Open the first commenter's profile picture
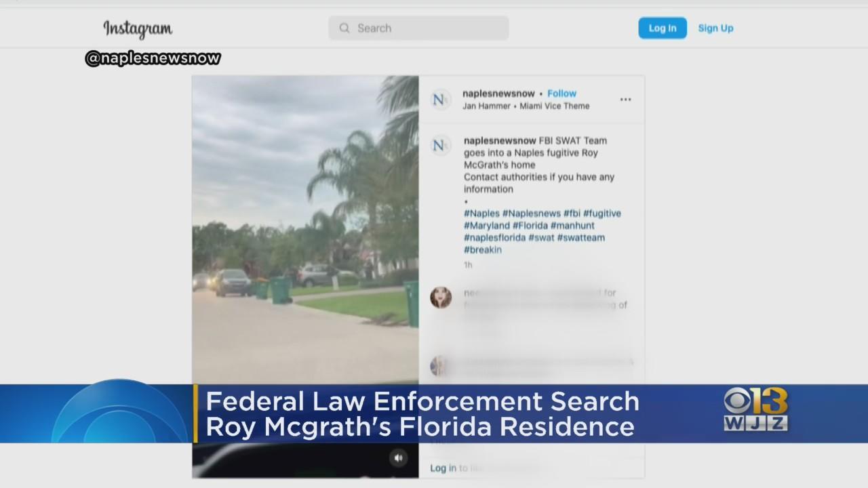 441,297
